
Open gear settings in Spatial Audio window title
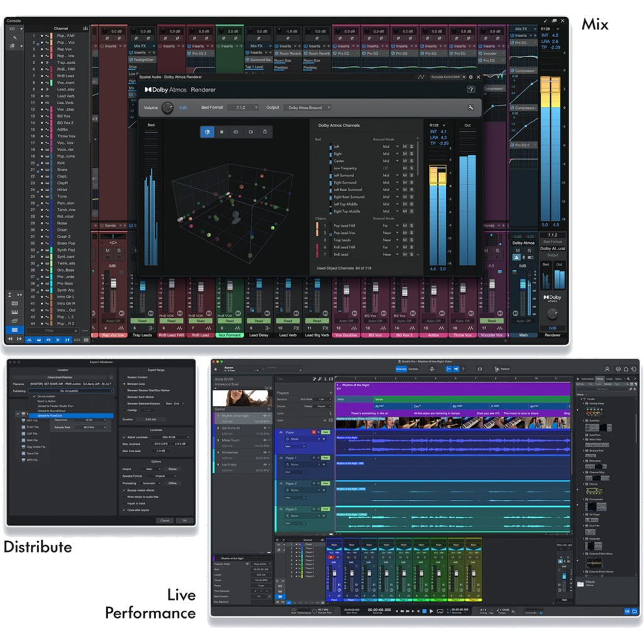(x=470, y=77)
